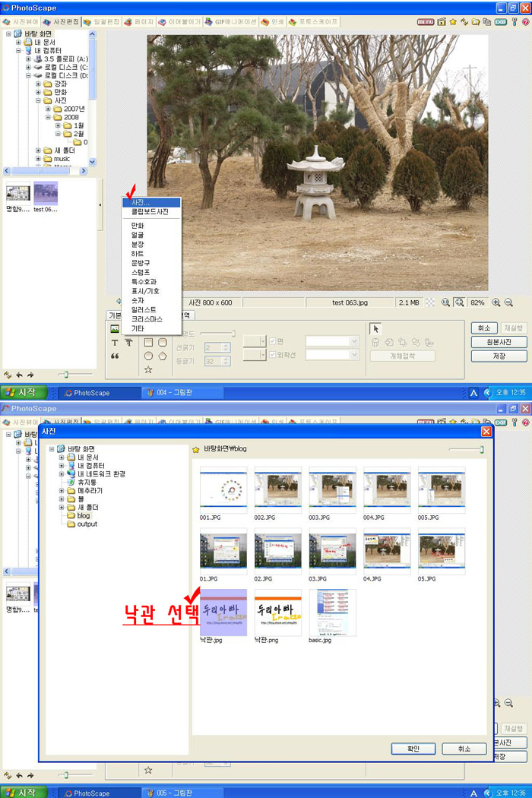532x798 pixels.
Task: Click the thumbnail size slider at the 사진 dialog top right
Action: [x=466, y=450]
